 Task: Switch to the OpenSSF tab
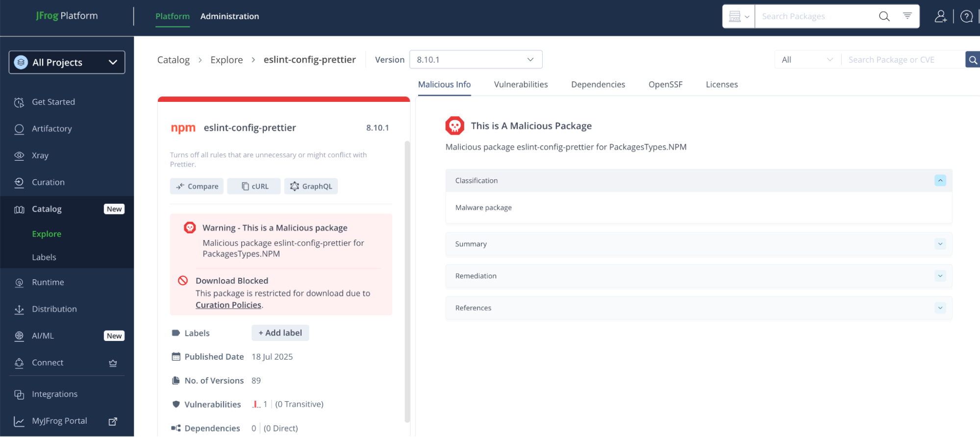pyautogui.click(x=665, y=85)
